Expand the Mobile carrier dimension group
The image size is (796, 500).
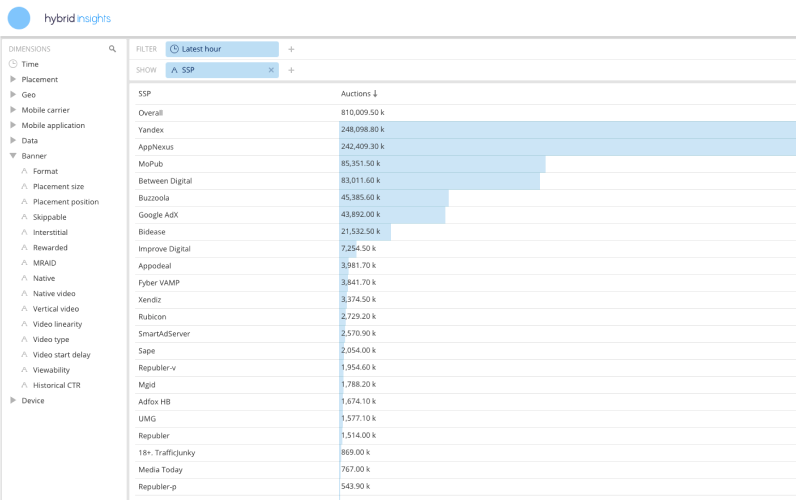13,110
